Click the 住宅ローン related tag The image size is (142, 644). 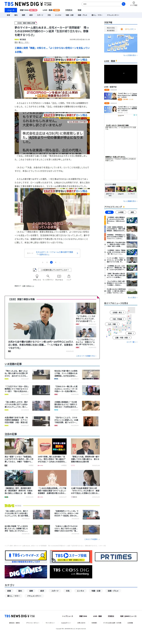click(x=30, y=286)
